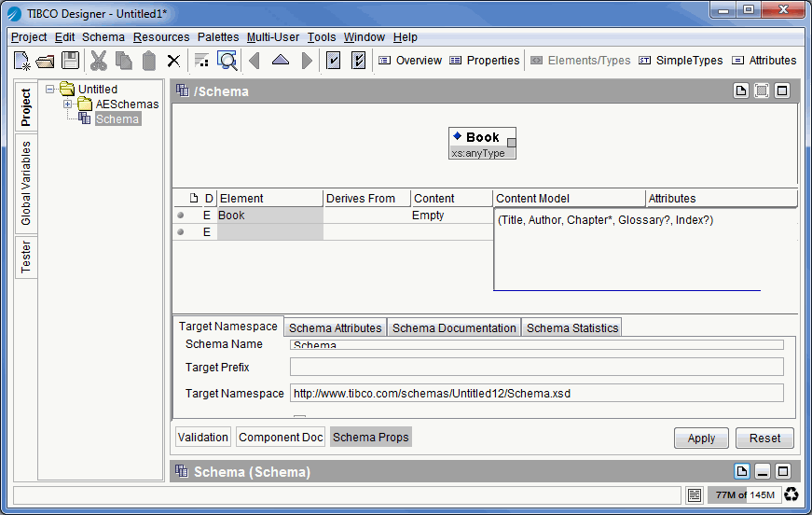The height and width of the screenshot is (515, 812).
Task: Click the New Project toolbar icon
Action: pyautogui.click(x=21, y=61)
